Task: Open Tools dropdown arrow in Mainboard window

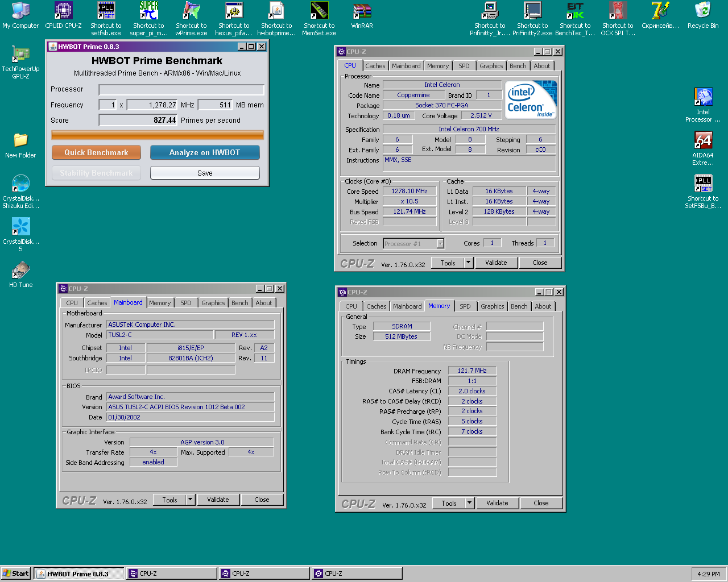Action: tap(191, 500)
